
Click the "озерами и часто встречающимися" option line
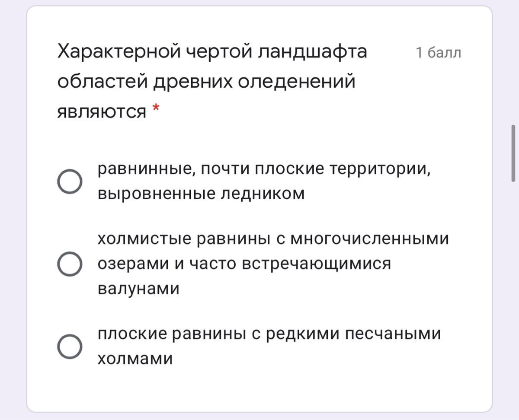pyautogui.click(x=244, y=264)
